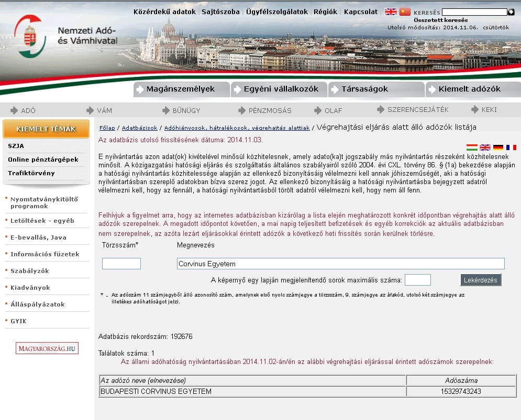
Task: Open the ADÓ navigation item
Action: [23, 110]
